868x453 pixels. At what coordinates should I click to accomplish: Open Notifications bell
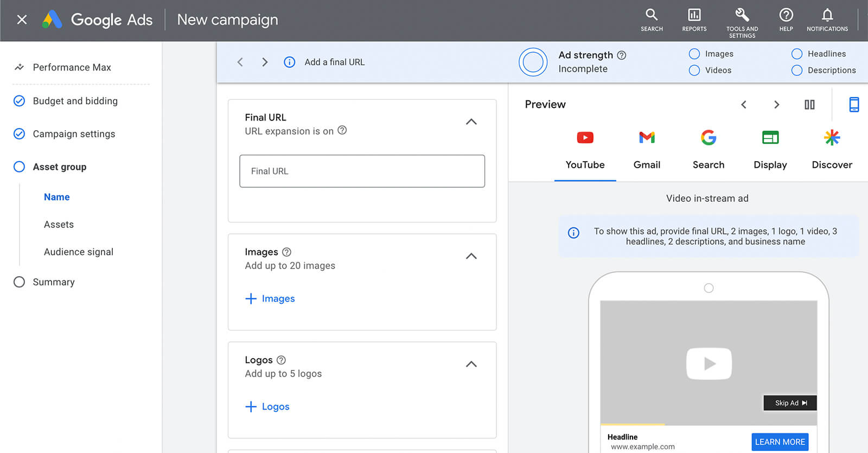tap(827, 20)
